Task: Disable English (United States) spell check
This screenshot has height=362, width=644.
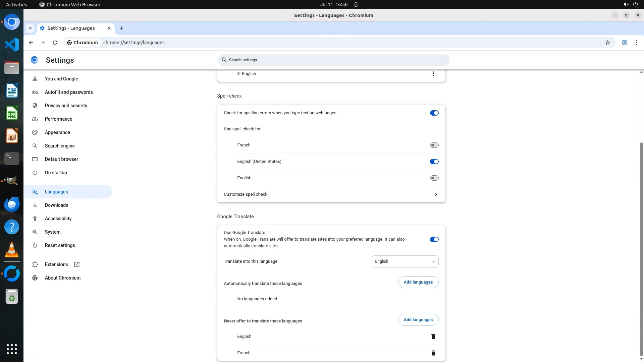Action: [434, 162]
